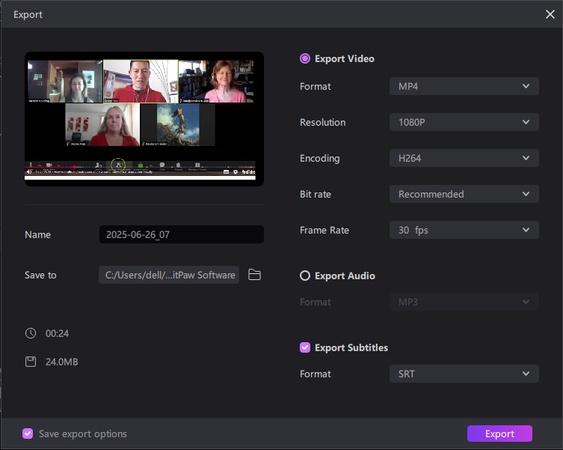This screenshot has height=450, width=563.
Task: Click the Save export options label
Action: click(83, 434)
